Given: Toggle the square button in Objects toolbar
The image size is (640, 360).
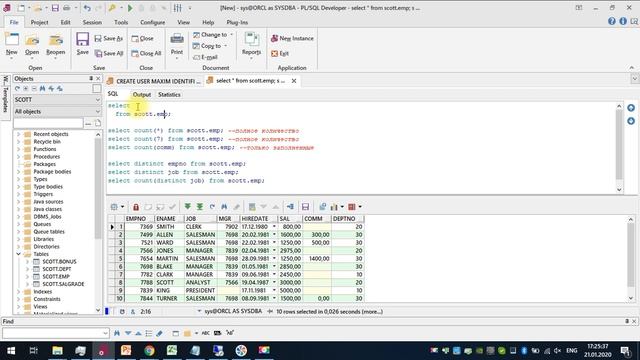Looking at the screenshot, I should 96,89.
